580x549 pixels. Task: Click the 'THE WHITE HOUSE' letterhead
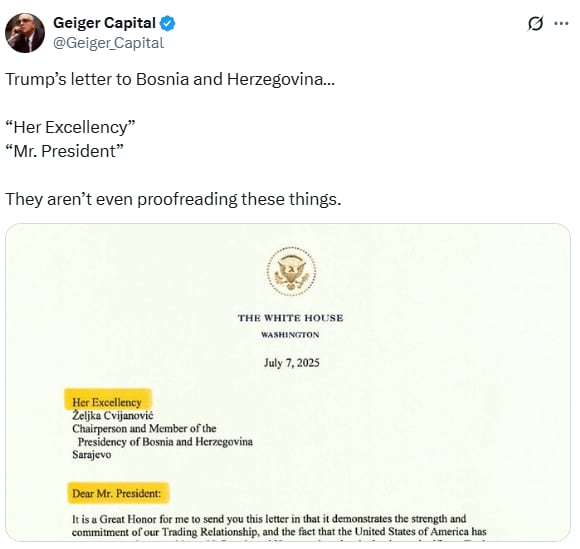[x=290, y=318]
